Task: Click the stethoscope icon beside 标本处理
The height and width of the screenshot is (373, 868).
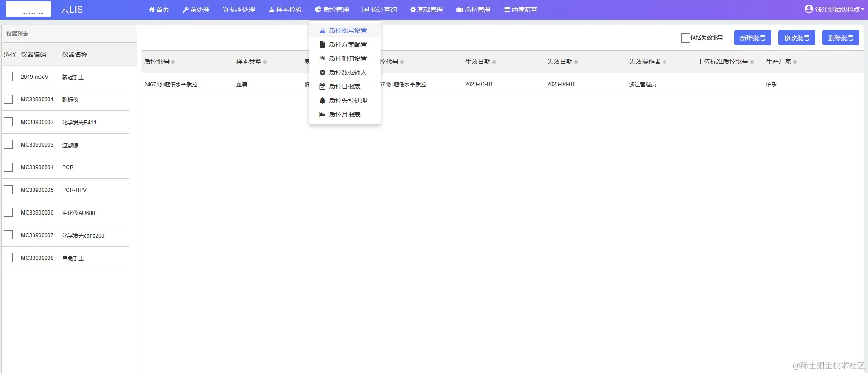Action: pos(225,10)
